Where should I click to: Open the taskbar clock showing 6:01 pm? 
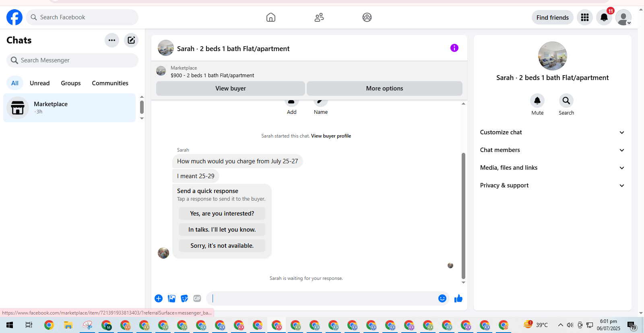pos(609,325)
